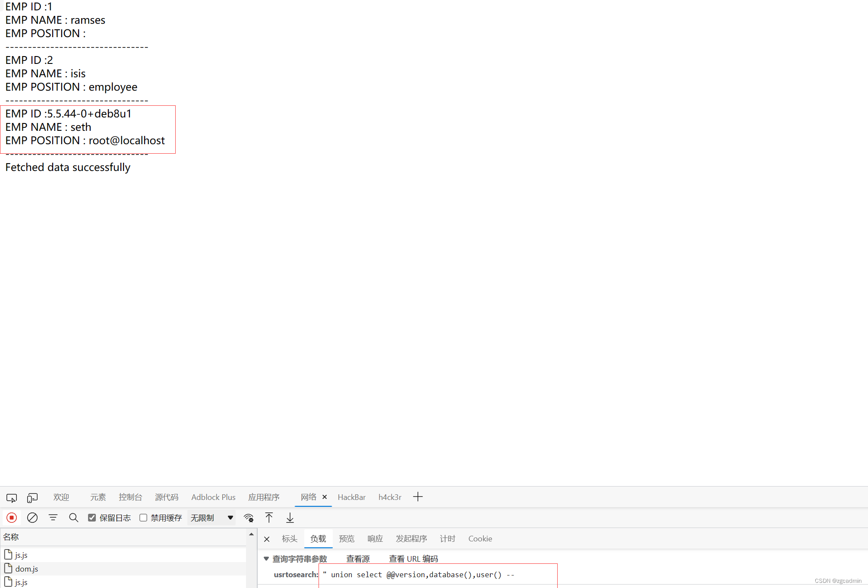Click the text EMP POSITION : employee
The width and height of the screenshot is (868, 588).
pos(71,87)
